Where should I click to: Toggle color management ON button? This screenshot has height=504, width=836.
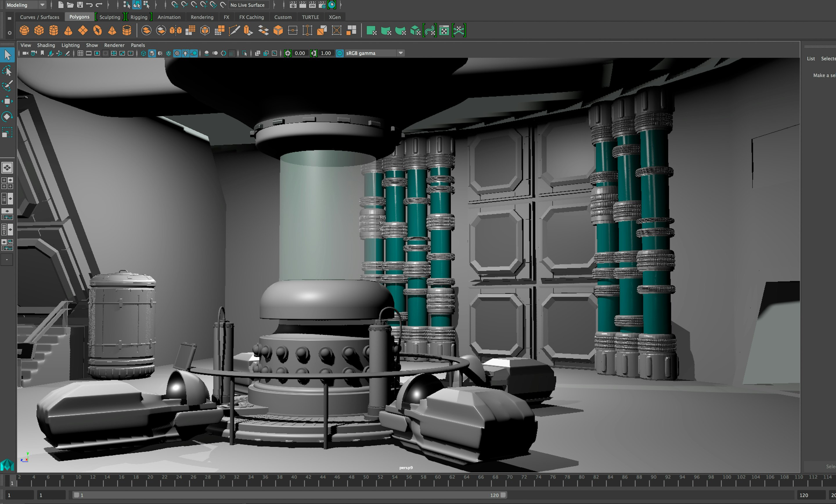(340, 53)
